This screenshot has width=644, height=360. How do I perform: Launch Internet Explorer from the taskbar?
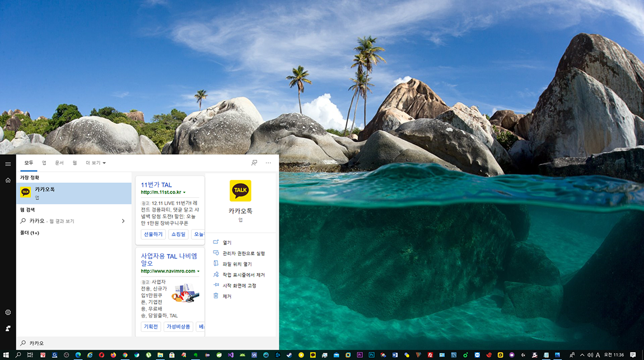90,354
